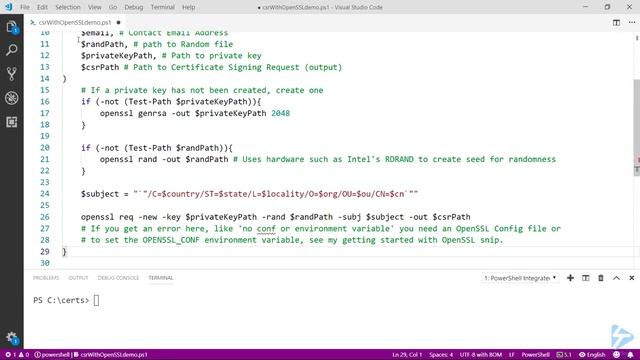Click Ln 29, Col 1 in status bar
Viewport: 640px width, 360px height.
407,355
